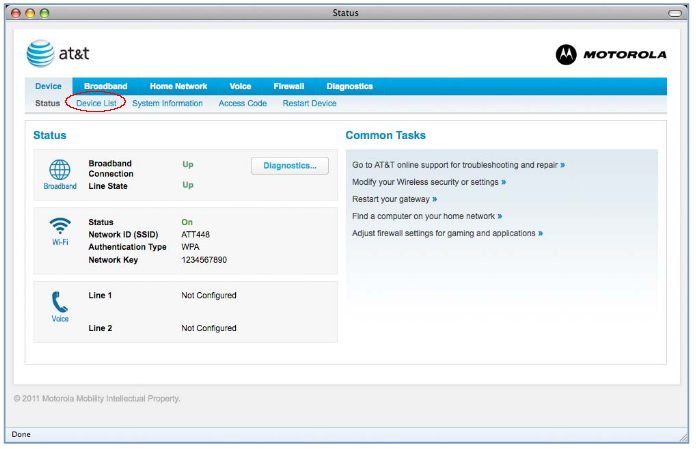Open the Broadband tab
Viewport: 696px width, 449px height.
click(105, 86)
